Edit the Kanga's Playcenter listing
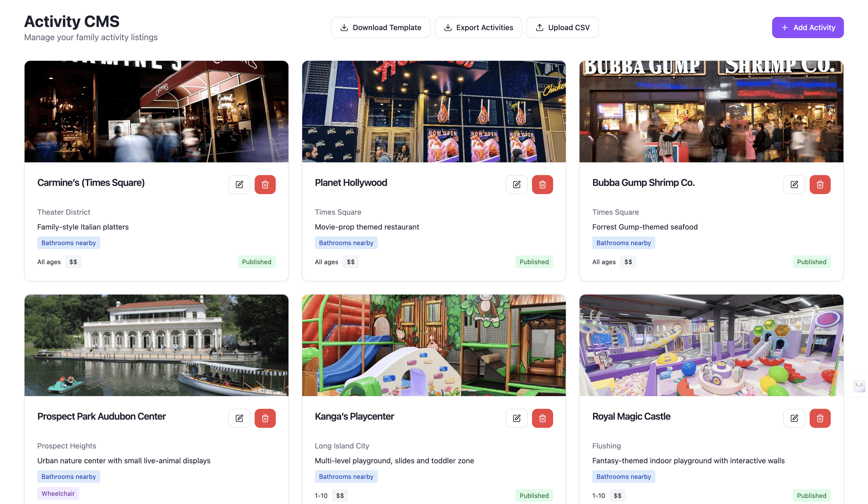Screen dimensions: 868x504 (516, 418)
